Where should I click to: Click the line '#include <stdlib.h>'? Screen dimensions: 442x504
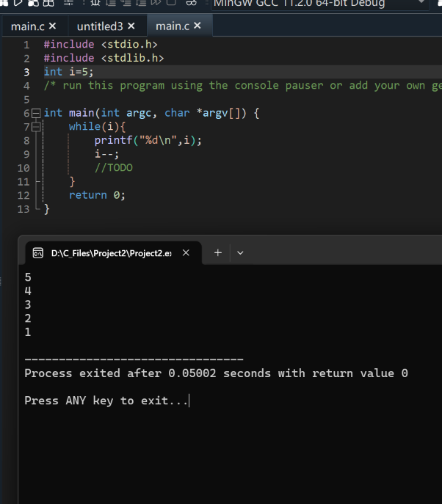click(x=104, y=58)
